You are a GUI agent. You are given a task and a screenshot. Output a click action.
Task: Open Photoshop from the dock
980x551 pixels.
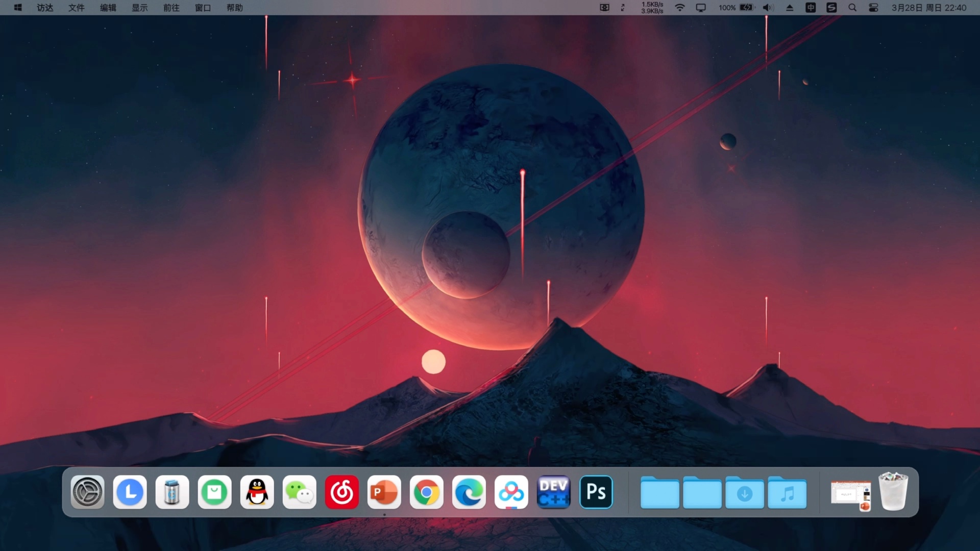coord(596,492)
